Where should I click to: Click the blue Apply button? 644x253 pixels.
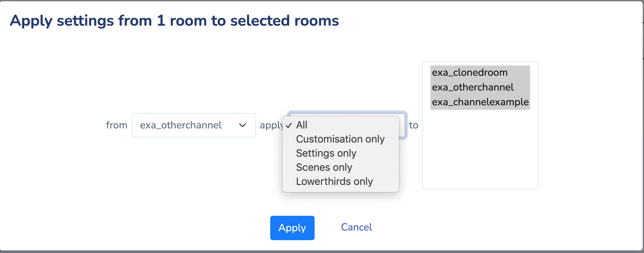(x=292, y=228)
